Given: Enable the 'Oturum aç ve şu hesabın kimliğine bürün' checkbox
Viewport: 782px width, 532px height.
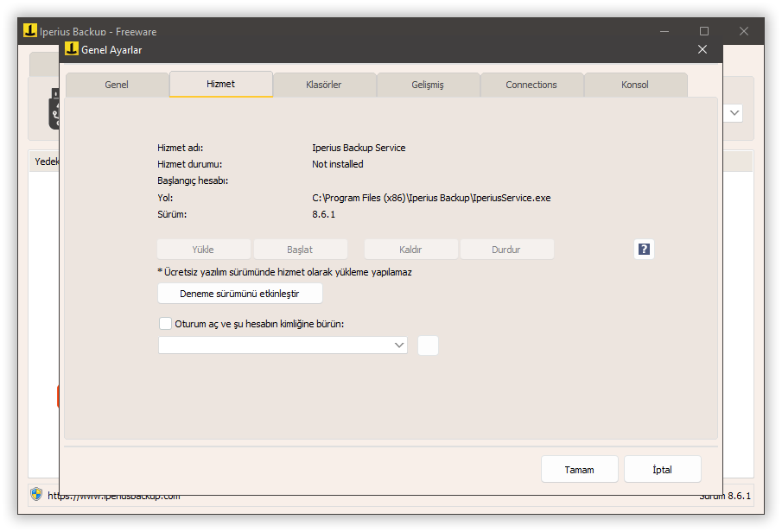Looking at the screenshot, I should pyautogui.click(x=165, y=324).
